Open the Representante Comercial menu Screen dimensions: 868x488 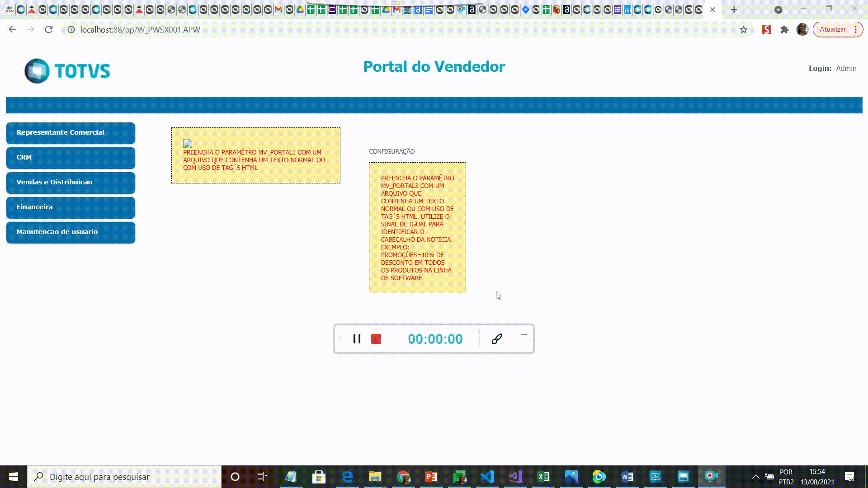click(71, 133)
